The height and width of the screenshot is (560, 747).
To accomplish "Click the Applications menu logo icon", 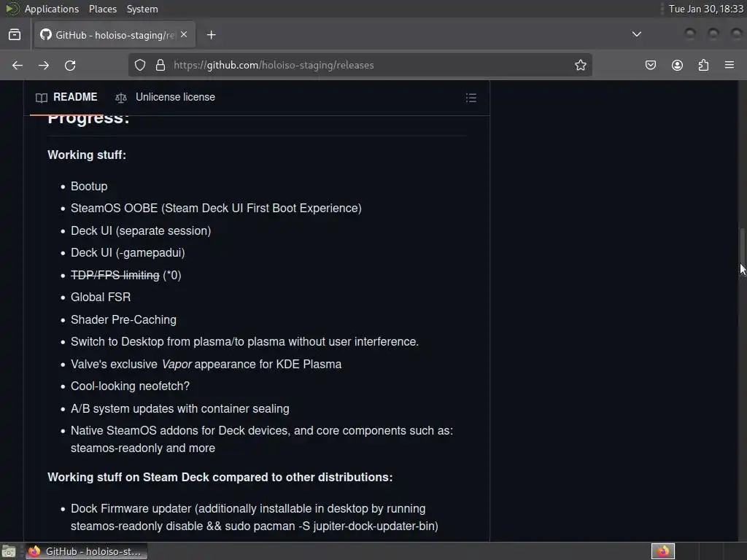I will click(12, 9).
